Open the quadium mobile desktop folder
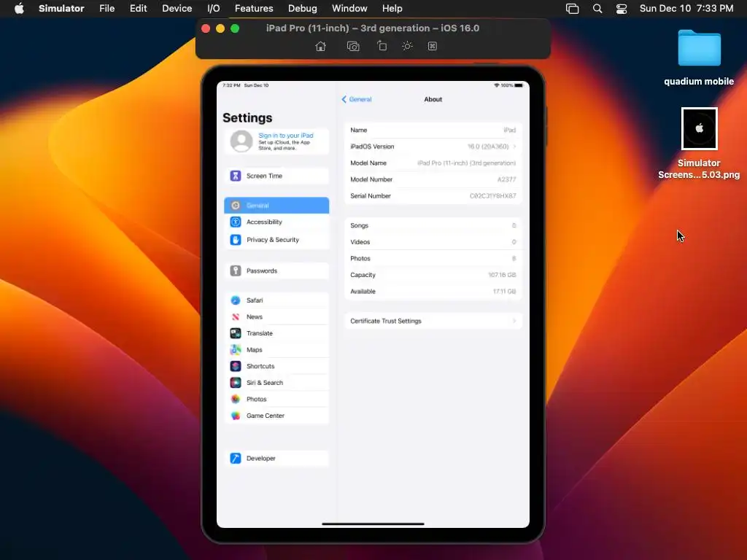The width and height of the screenshot is (747, 560). (x=699, y=48)
